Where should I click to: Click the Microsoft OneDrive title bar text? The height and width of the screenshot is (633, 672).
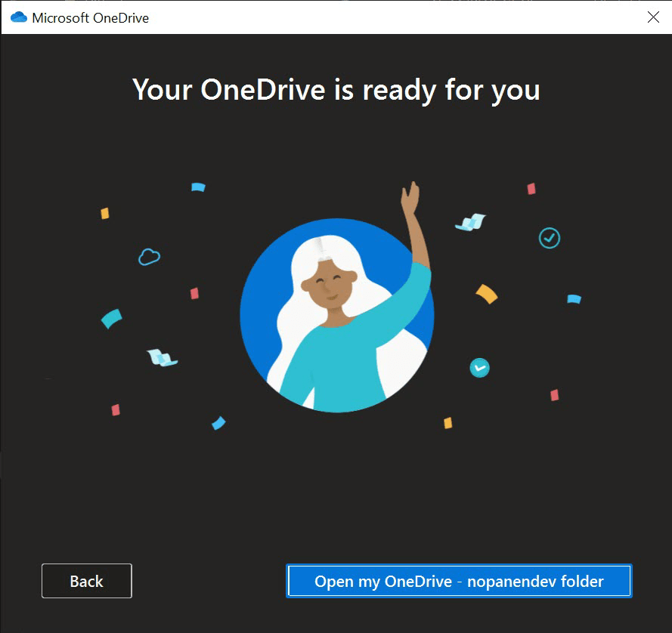(90, 17)
